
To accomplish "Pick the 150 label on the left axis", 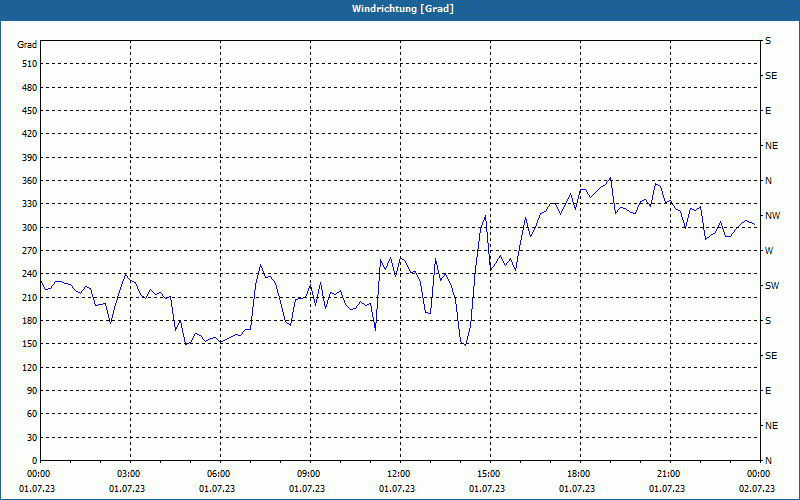I will (x=30, y=344).
